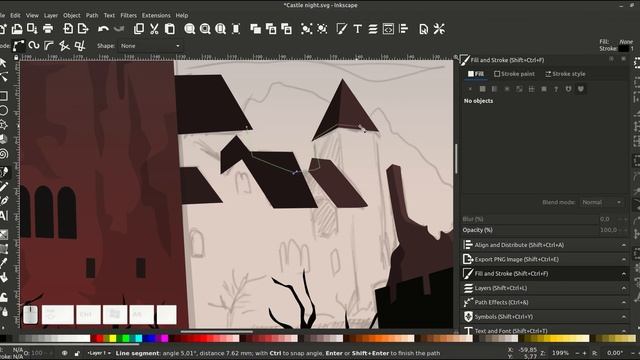
Task: Select the Pencil freehand tool
Action: (4, 187)
